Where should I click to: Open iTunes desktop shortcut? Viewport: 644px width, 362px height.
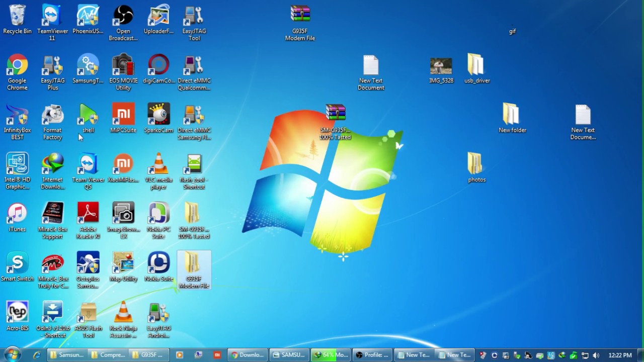17,218
